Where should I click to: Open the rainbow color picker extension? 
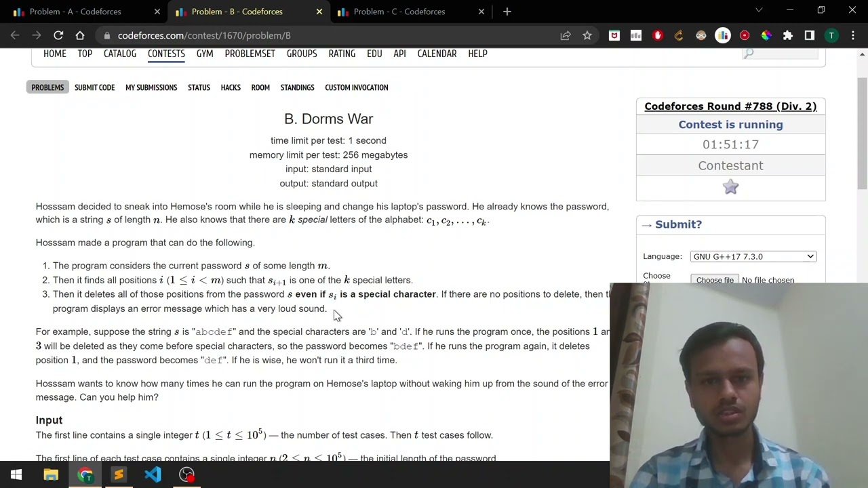pos(766,35)
